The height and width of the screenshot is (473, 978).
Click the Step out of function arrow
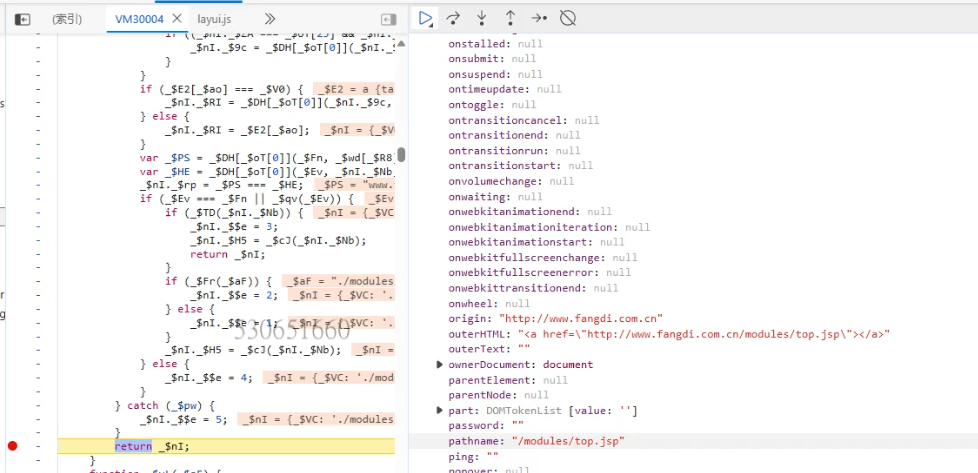pyautogui.click(x=510, y=18)
